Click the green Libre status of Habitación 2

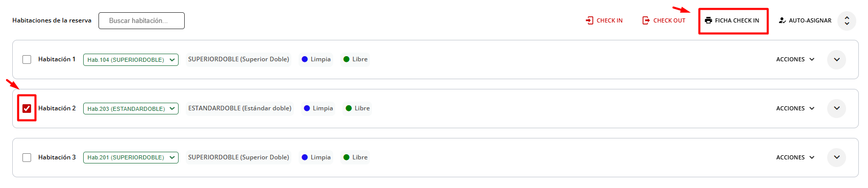tap(357, 108)
